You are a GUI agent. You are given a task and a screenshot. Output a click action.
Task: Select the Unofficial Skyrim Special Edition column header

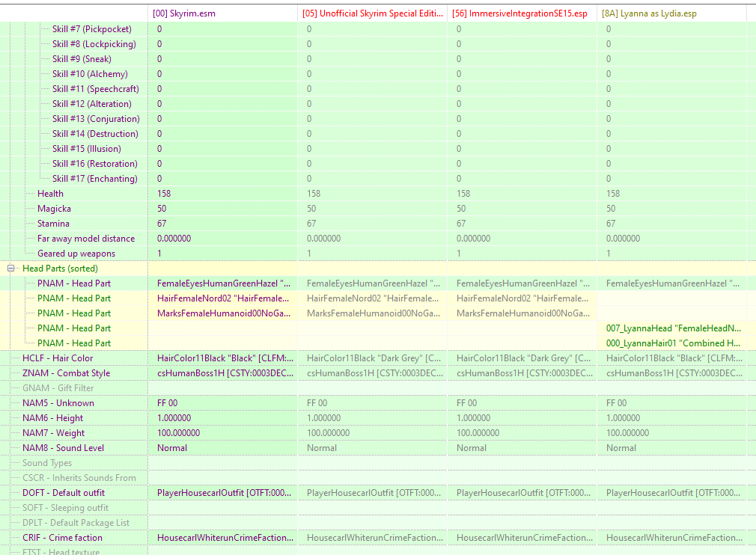372,13
